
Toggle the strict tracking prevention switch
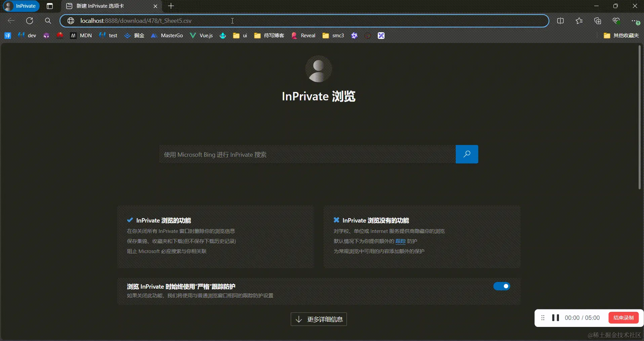pos(502,286)
